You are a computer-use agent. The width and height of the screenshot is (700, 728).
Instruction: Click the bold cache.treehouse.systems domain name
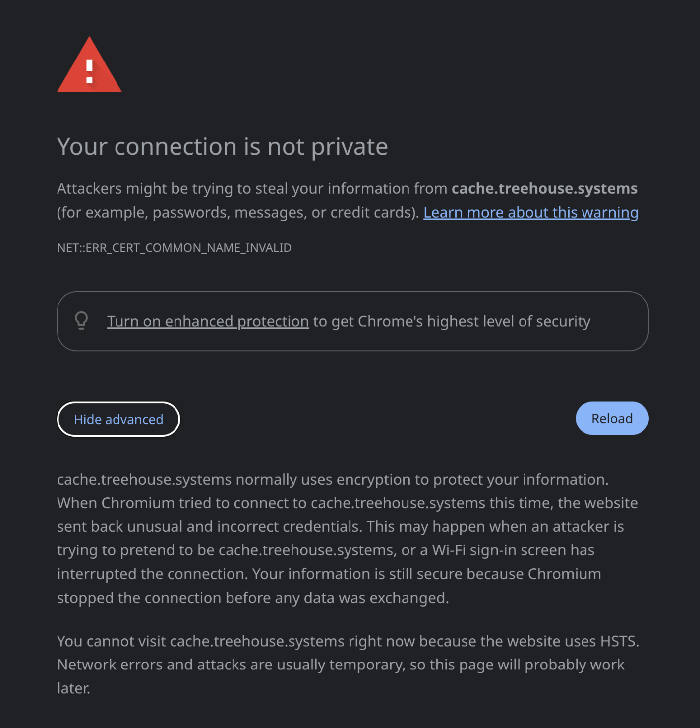(544, 189)
